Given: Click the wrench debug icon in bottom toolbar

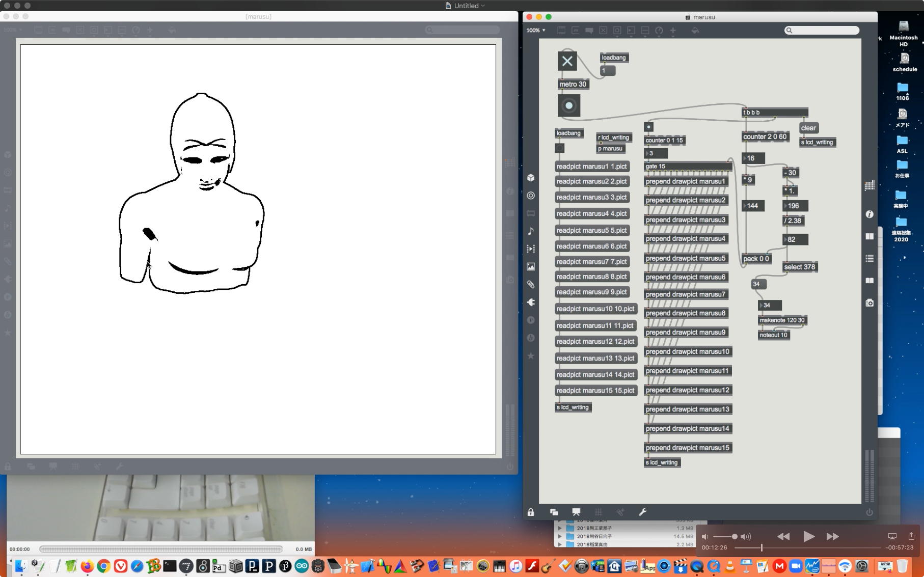Looking at the screenshot, I should (x=642, y=512).
